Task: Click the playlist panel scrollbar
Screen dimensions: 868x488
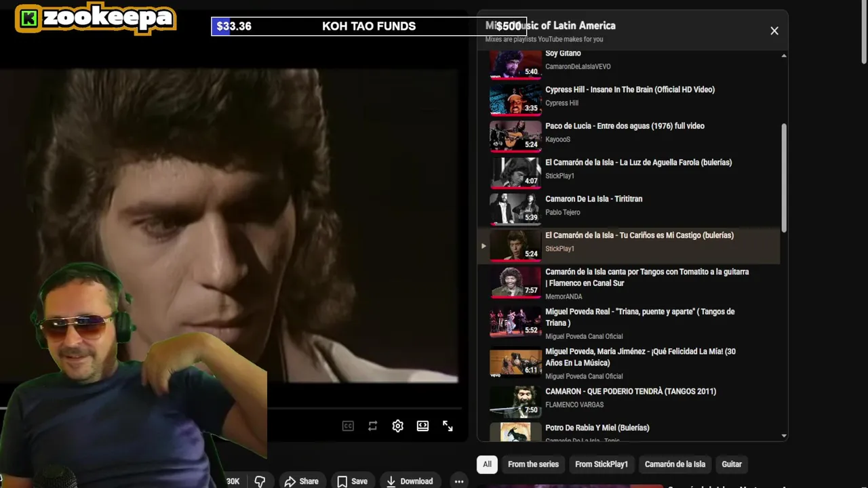Action: pyautogui.click(x=784, y=178)
